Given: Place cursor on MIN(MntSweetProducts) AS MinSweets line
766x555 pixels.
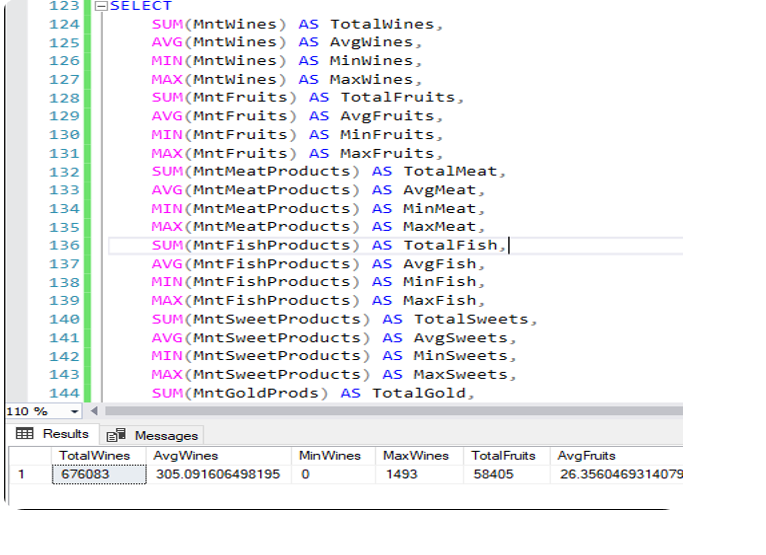Looking at the screenshot, I should click(x=334, y=356).
